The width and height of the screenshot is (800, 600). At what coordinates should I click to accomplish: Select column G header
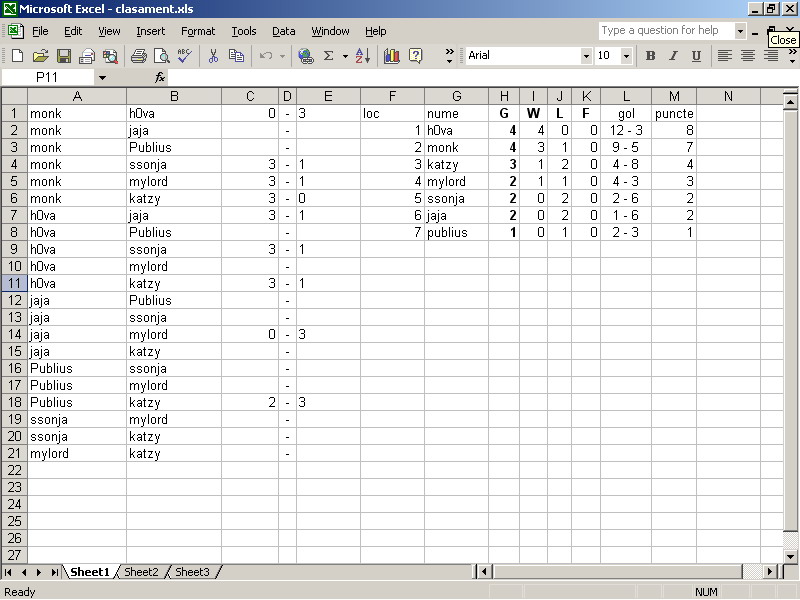pos(456,96)
